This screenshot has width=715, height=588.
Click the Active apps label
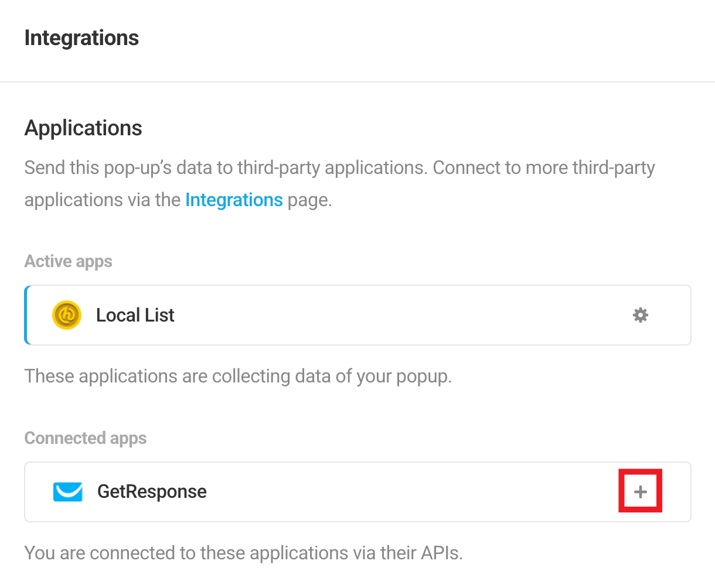(x=68, y=261)
